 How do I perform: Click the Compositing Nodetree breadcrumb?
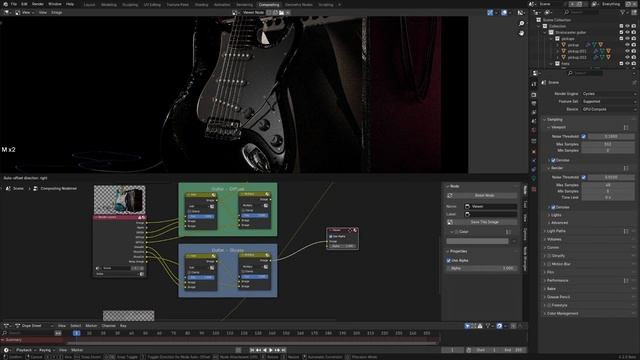(55, 189)
